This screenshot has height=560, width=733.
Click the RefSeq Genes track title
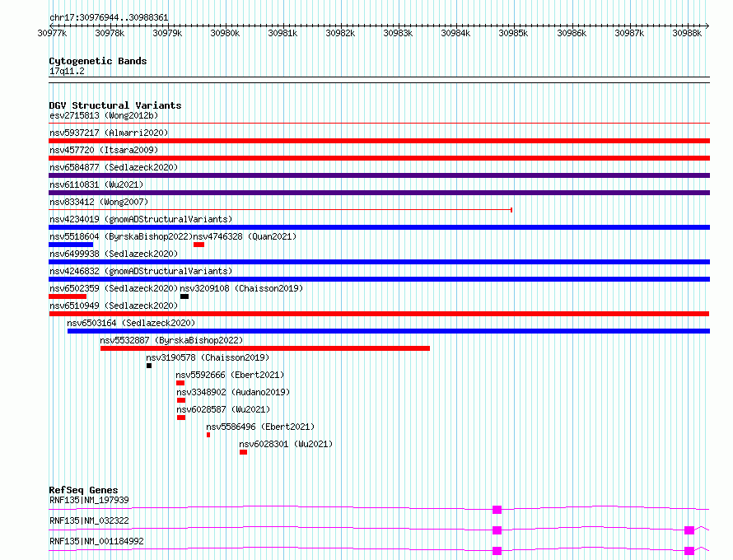[83, 490]
